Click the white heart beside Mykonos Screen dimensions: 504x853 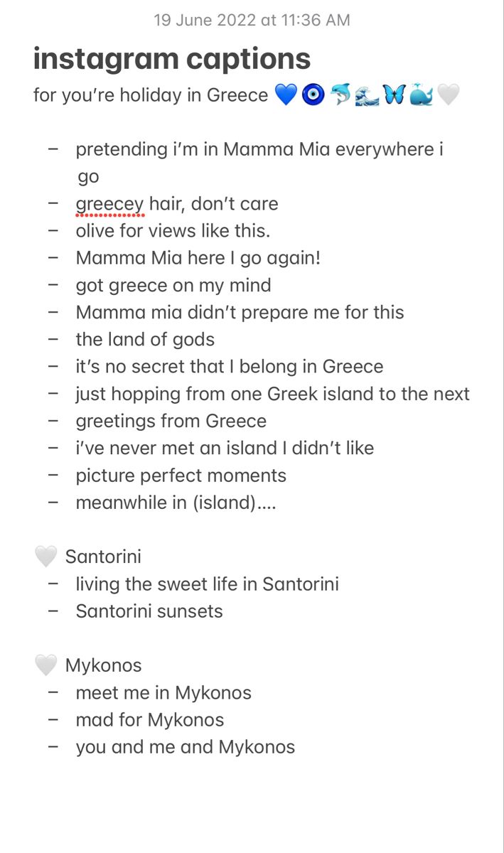pyautogui.click(x=46, y=665)
